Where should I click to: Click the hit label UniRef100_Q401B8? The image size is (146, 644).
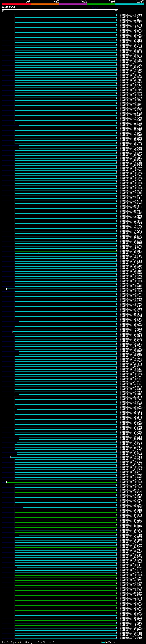(x=131, y=40)
